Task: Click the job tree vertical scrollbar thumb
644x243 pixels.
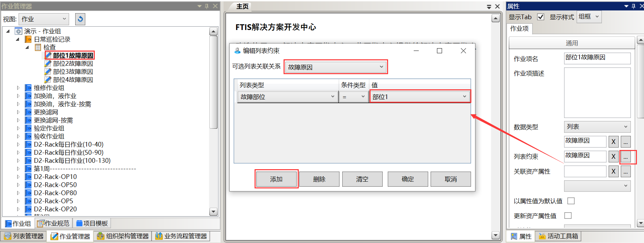Action: 213,83
